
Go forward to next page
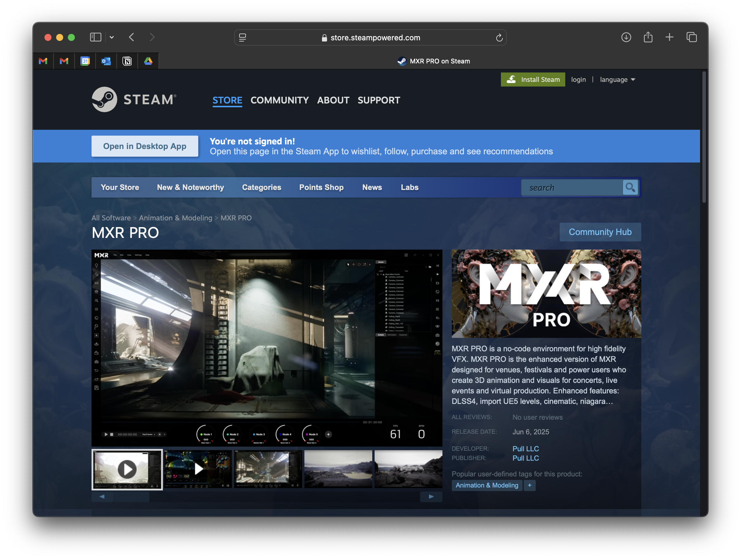152,37
